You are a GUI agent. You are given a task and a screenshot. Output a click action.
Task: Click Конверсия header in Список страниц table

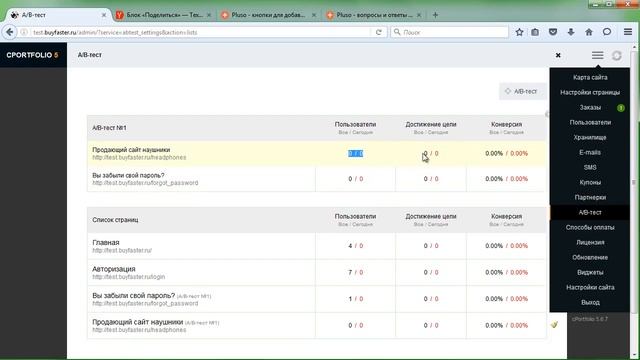click(x=506, y=216)
